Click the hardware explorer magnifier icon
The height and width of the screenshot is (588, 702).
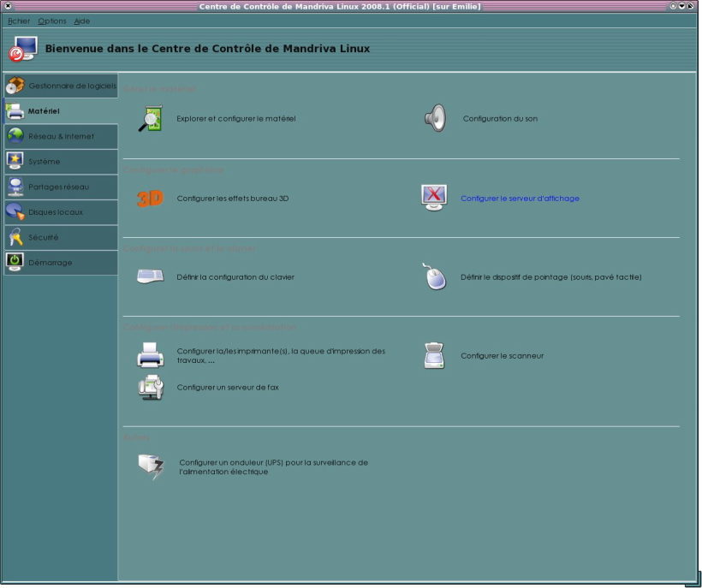[151, 119]
